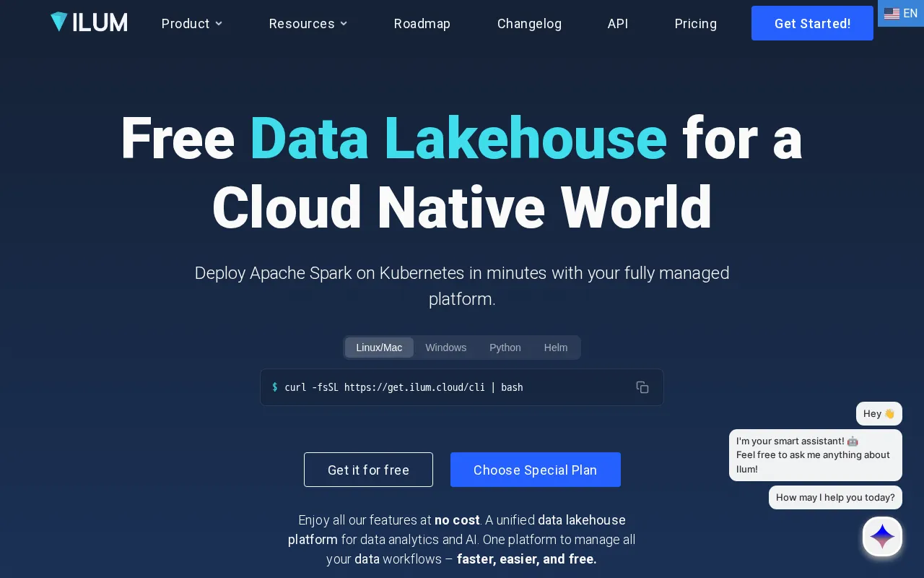
Task: Open the EN language selector
Action: [901, 14]
